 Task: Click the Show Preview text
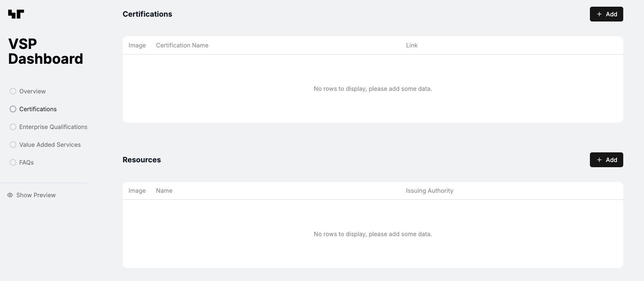point(36,195)
